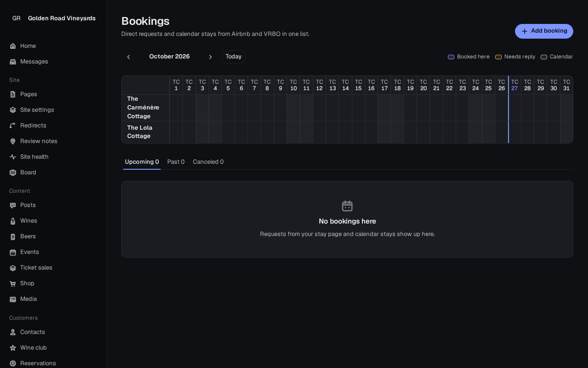Click the GR logo badge
This screenshot has width=588, height=368.
point(17,18)
